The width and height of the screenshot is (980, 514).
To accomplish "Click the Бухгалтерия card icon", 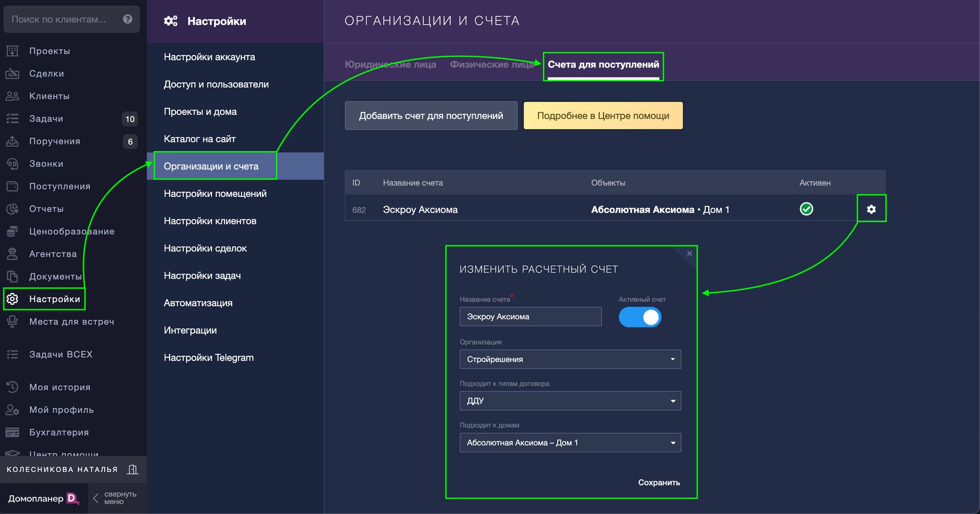I will tap(12, 432).
